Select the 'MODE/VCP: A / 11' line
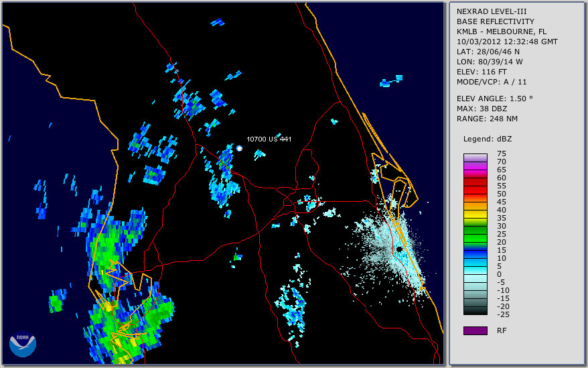Screen dimensions: 588x368 tap(492, 82)
